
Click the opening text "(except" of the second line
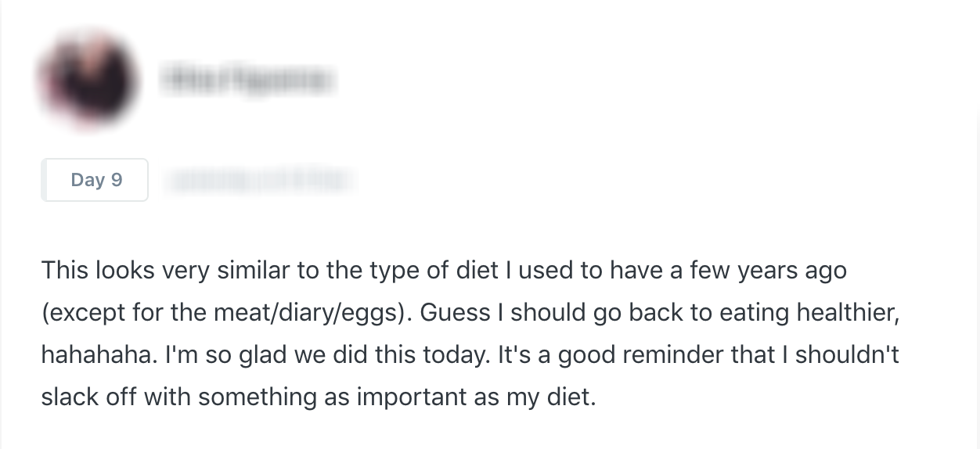coord(84,313)
